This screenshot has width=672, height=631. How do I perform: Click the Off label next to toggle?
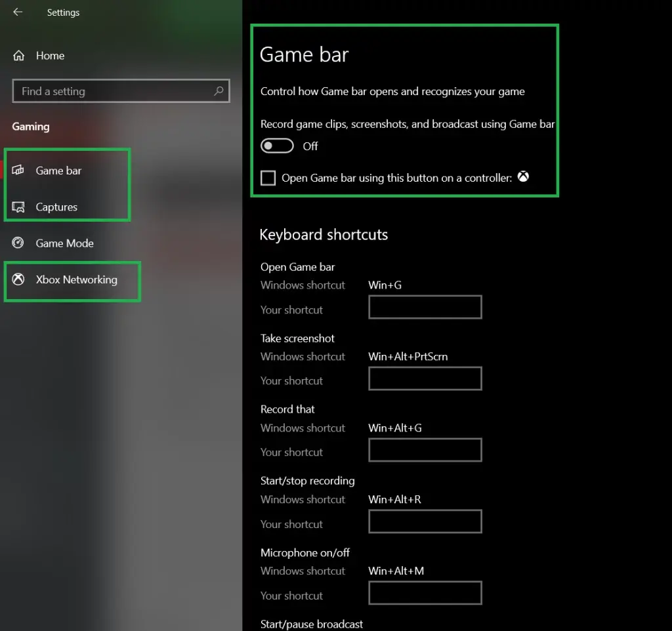click(310, 146)
